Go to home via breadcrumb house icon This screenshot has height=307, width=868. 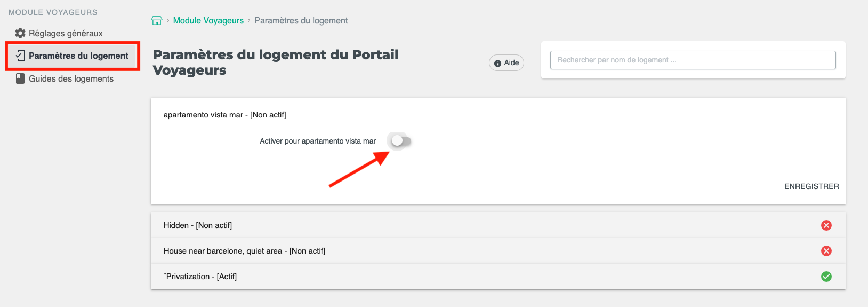[x=157, y=21]
